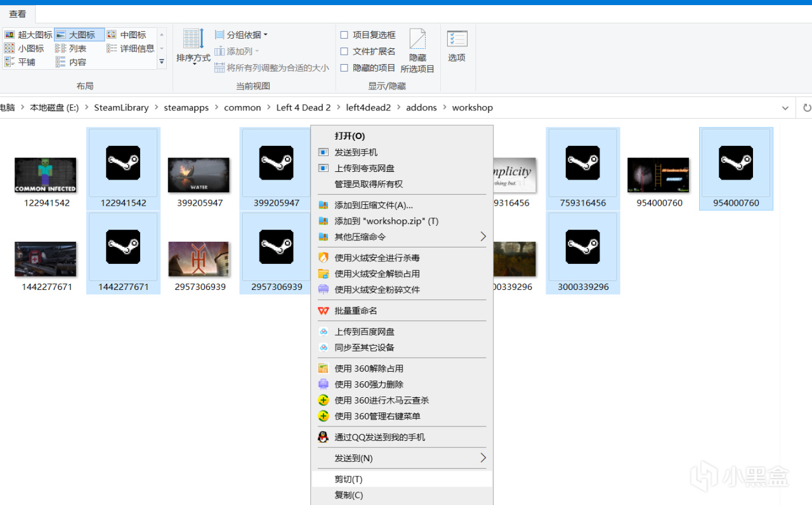Navigate to steamapps breadcrumb
Screen dimensions: 812x505
click(x=187, y=108)
